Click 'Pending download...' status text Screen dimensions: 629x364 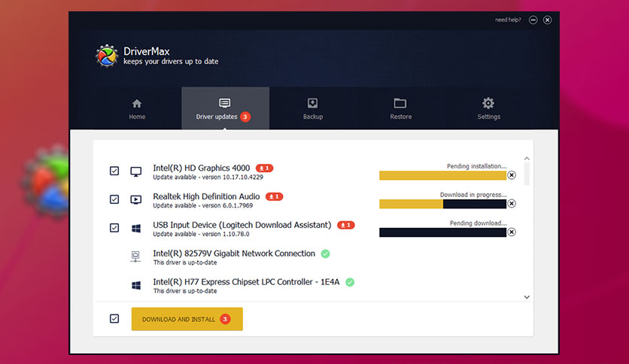(479, 223)
